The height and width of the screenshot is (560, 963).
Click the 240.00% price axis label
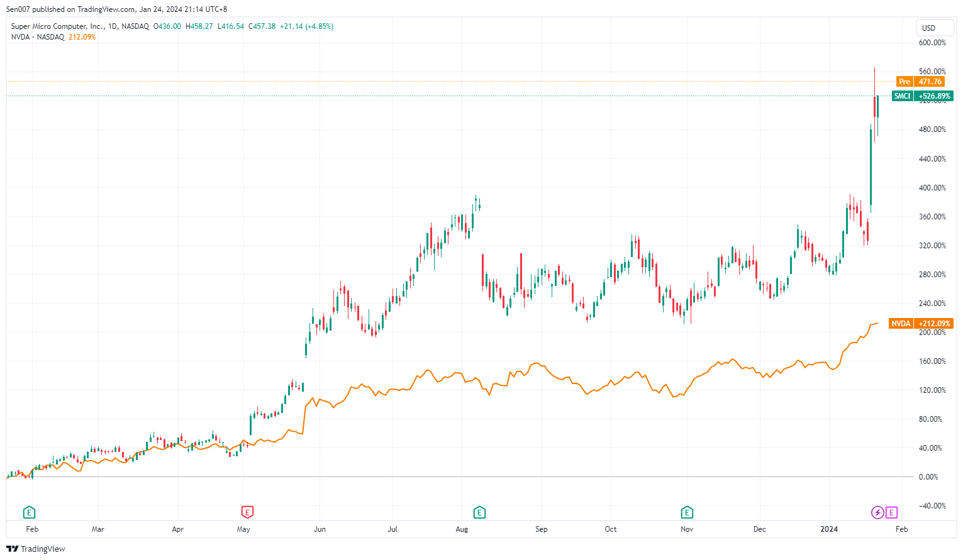[x=932, y=304]
